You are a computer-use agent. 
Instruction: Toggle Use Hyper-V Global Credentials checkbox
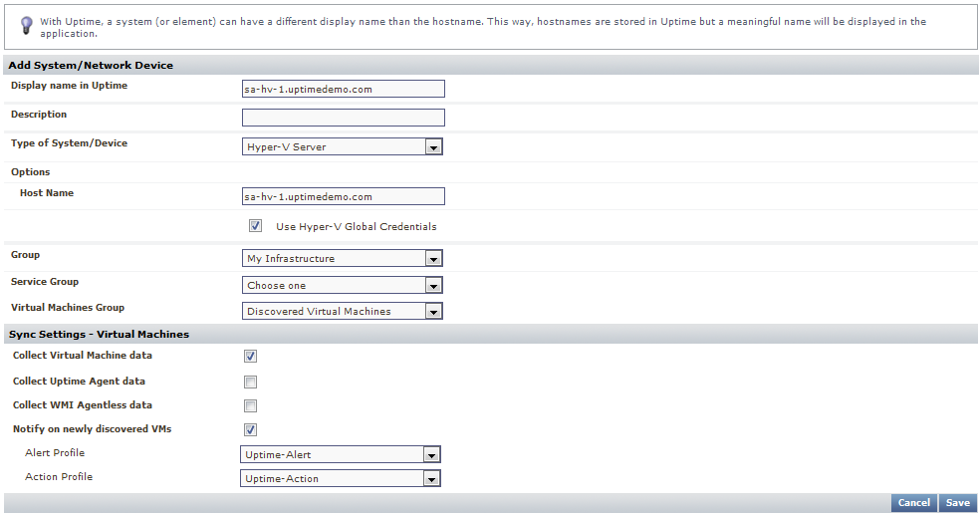pyautogui.click(x=255, y=226)
